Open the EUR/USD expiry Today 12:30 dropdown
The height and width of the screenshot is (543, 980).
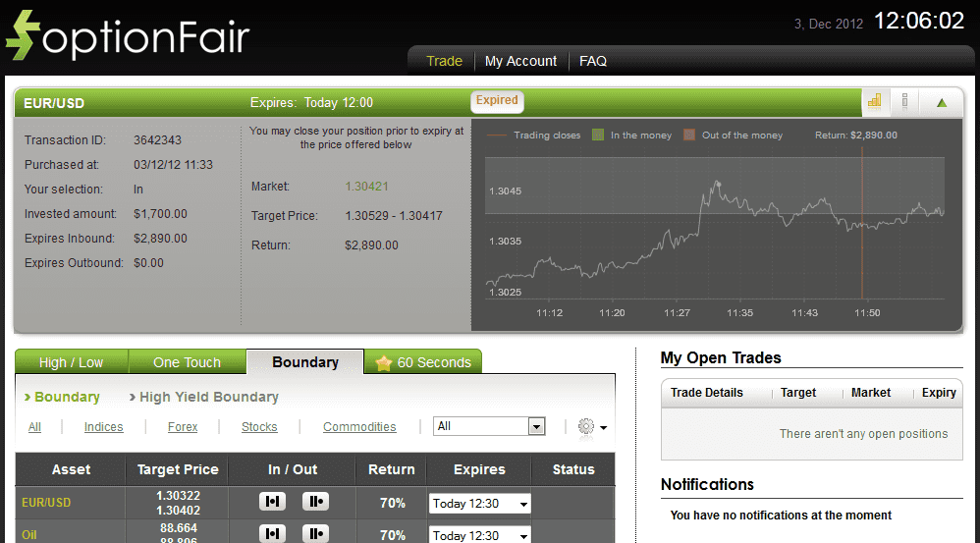pos(479,504)
